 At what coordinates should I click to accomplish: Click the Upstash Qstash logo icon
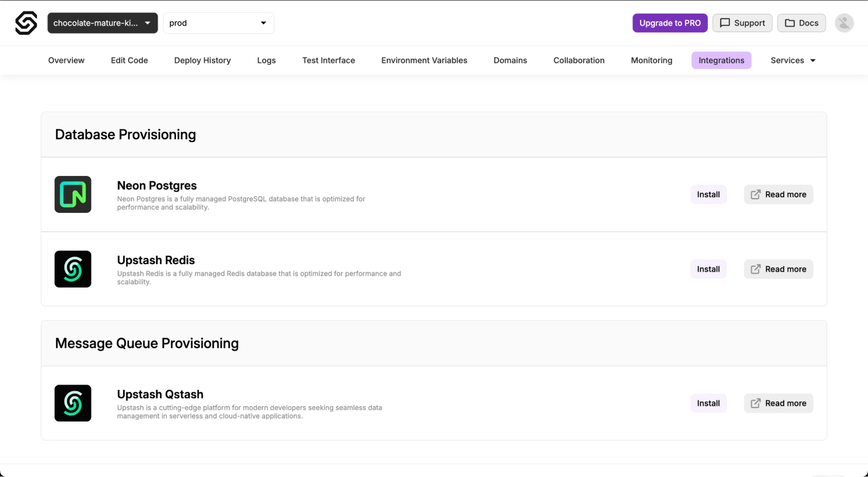pyautogui.click(x=73, y=403)
